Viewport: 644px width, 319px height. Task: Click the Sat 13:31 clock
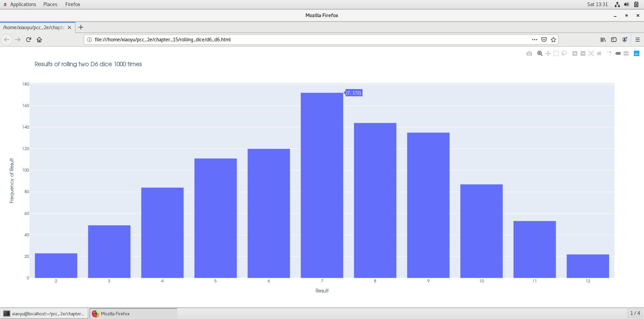pos(597,4)
